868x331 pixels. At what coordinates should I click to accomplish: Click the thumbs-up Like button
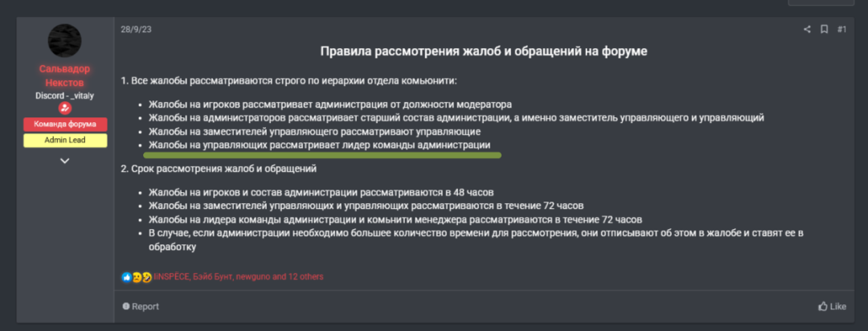(832, 306)
